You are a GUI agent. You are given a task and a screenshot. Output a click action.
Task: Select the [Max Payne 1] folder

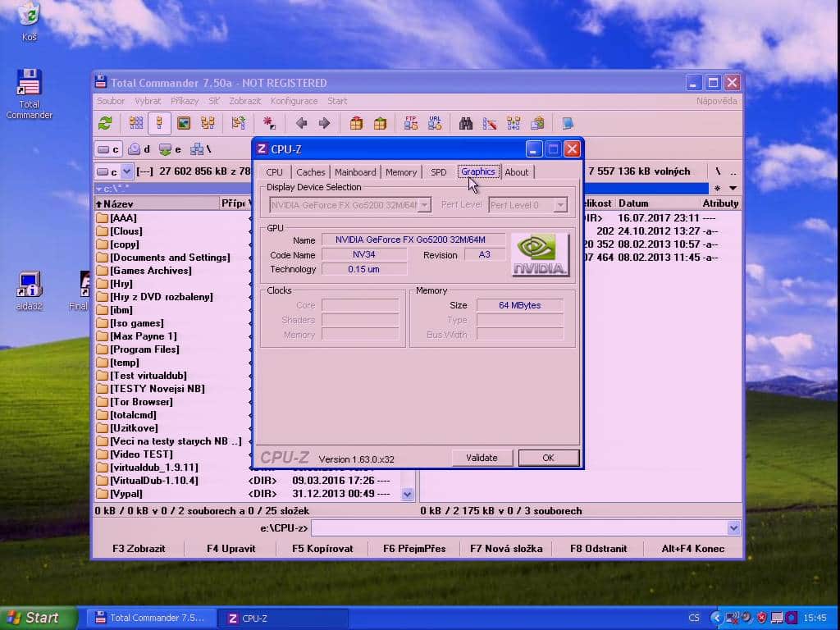coord(143,336)
